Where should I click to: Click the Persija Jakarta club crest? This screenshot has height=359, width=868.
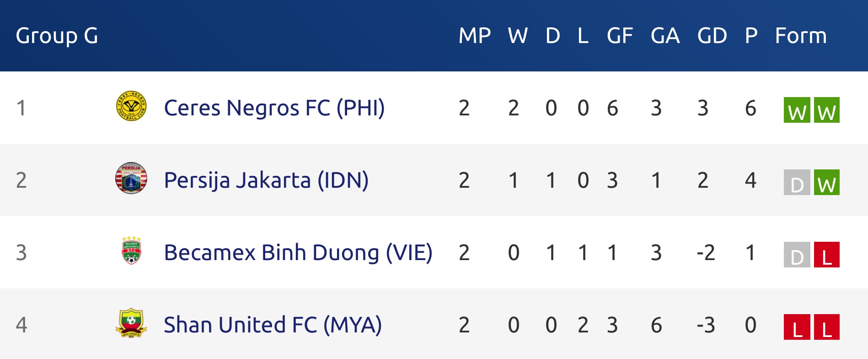point(131,178)
